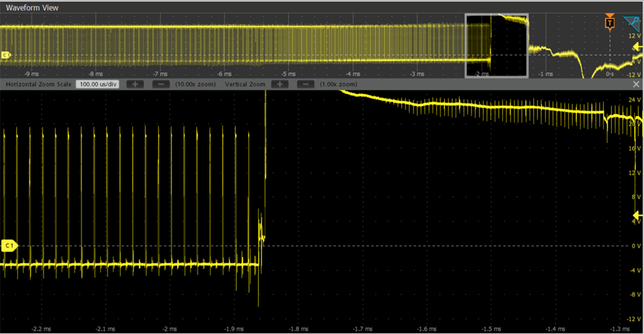Click the -5 ms overview time label
Viewport: 644px width, 334px height.
click(x=289, y=74)
